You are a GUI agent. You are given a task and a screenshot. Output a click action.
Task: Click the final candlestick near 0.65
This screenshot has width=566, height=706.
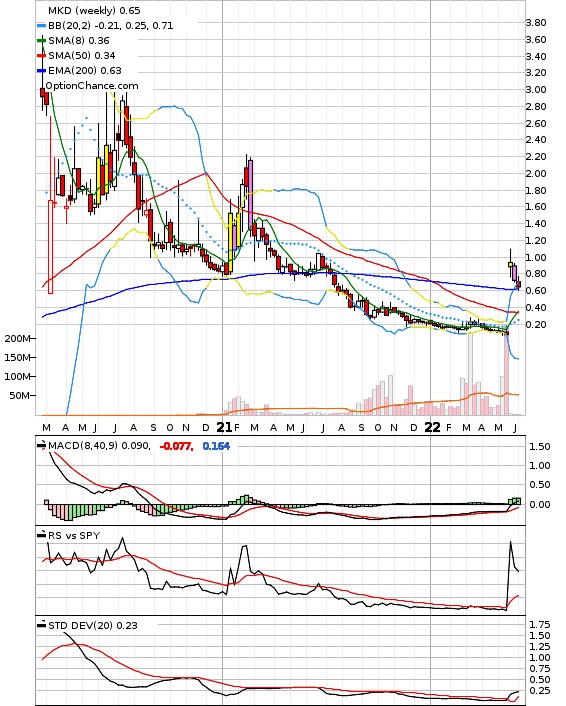(519, 284)
